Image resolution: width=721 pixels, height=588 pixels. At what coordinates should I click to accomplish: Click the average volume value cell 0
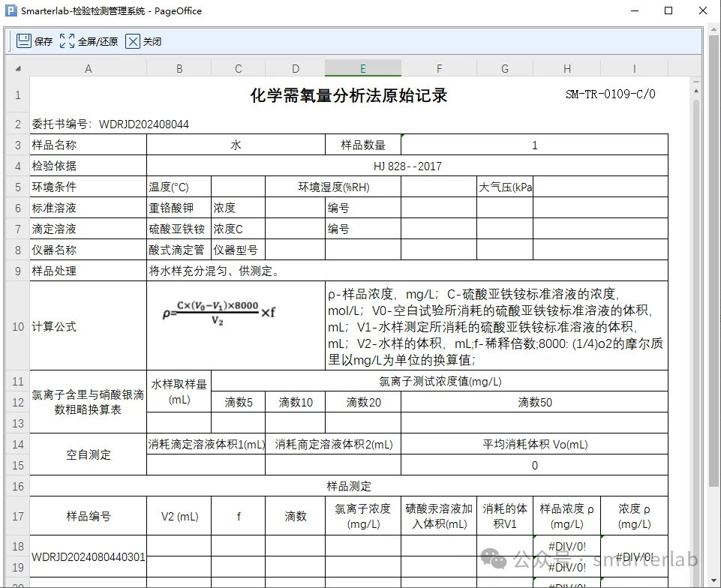pyautogui.click(x=534, y=465)
